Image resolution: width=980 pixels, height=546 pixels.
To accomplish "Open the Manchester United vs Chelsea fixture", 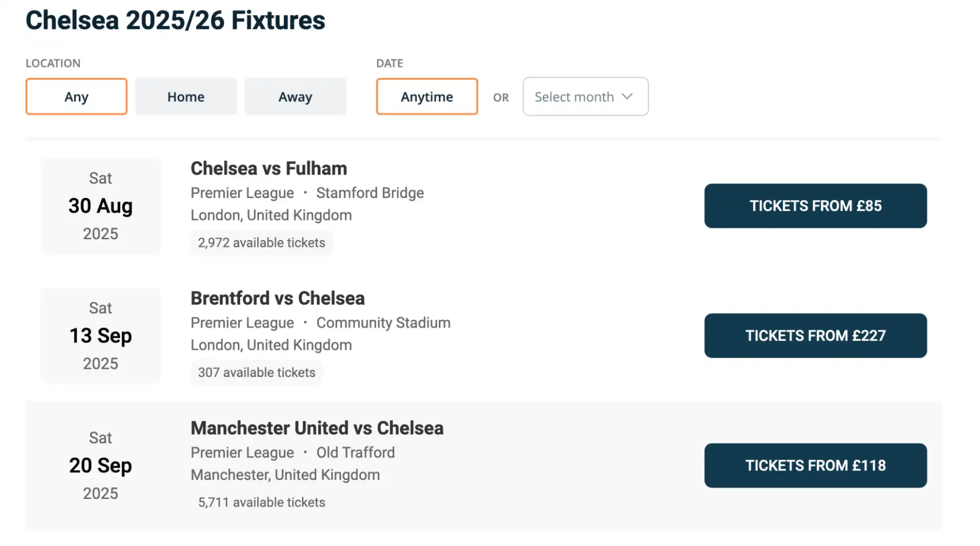I will [317, 428].
